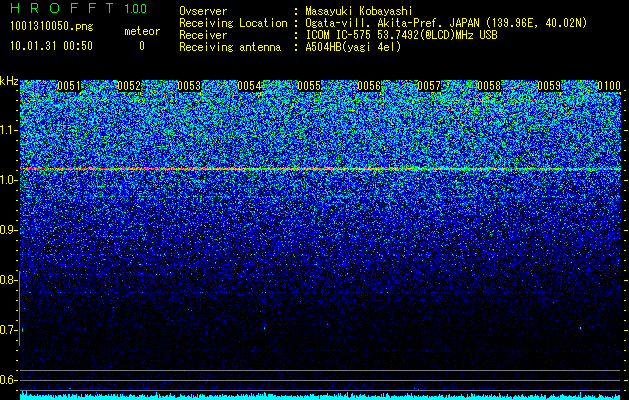Click the Receiving Location label
This screenshot has width=629, height=400.
(233, 23)
